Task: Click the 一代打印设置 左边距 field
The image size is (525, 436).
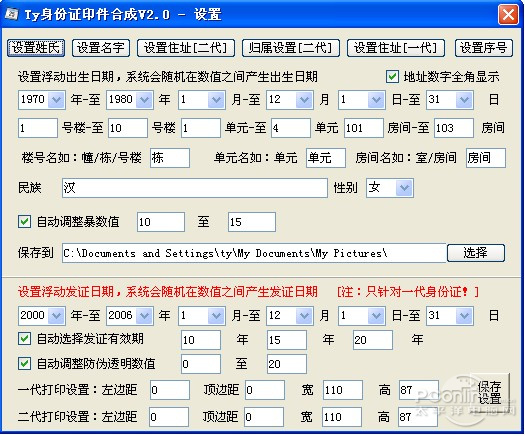Action: [x=170, y=390]
